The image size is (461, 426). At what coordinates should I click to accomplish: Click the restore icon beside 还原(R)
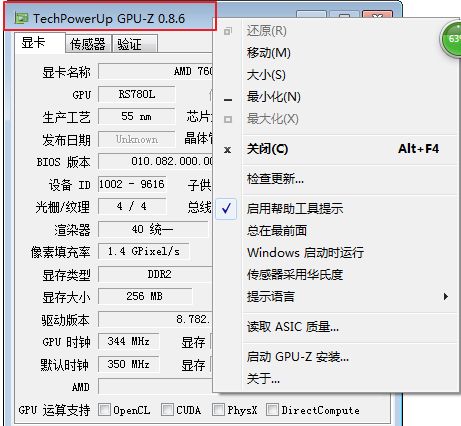(228, 31)
